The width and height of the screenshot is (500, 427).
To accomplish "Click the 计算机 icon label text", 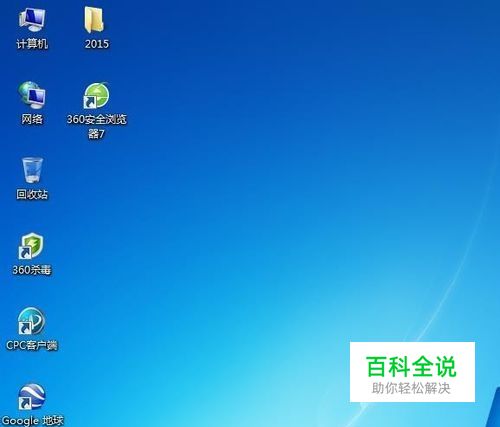I will click(32, 44).
